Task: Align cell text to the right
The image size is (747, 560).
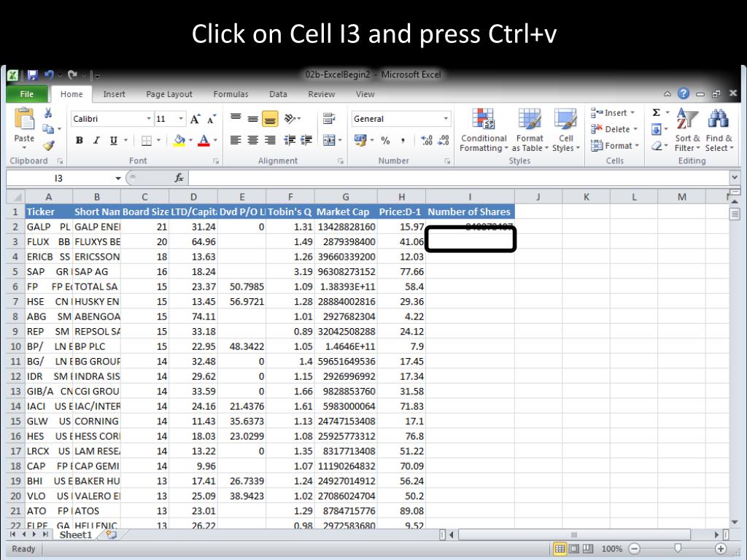Action: click(270, 141)
